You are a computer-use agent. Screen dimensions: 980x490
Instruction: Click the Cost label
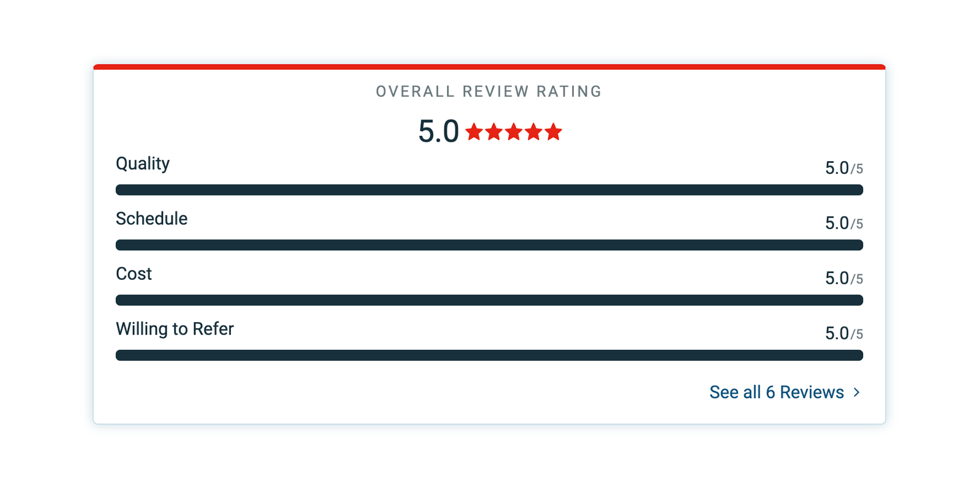pos(134,274)
